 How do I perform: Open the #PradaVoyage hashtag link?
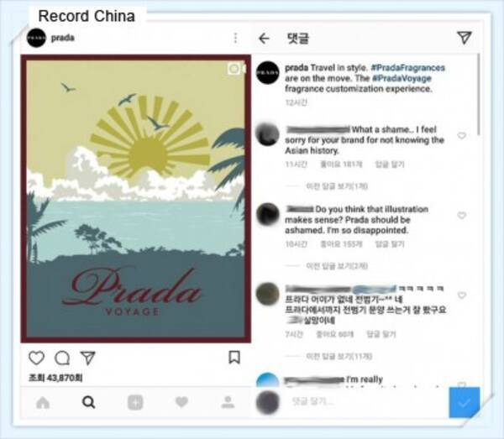(402, 78)
